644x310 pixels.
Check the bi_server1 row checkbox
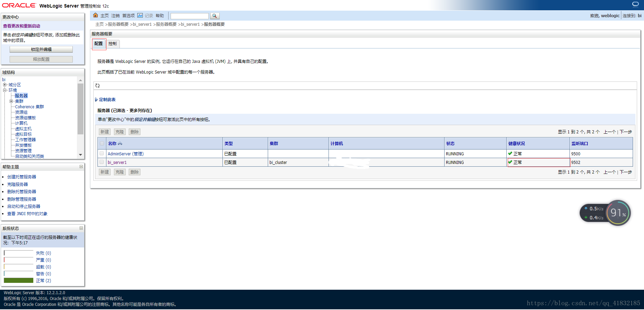(102, 162)
